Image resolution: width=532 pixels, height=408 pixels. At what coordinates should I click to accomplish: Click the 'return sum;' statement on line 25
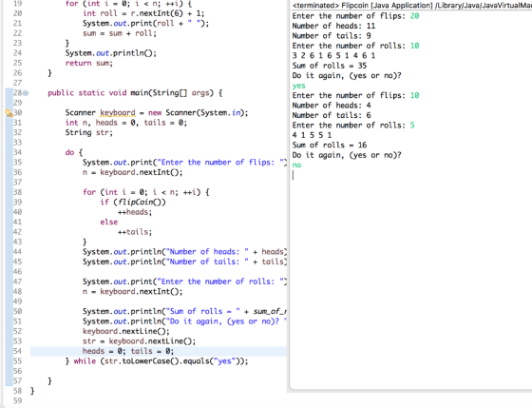point(89,63)
